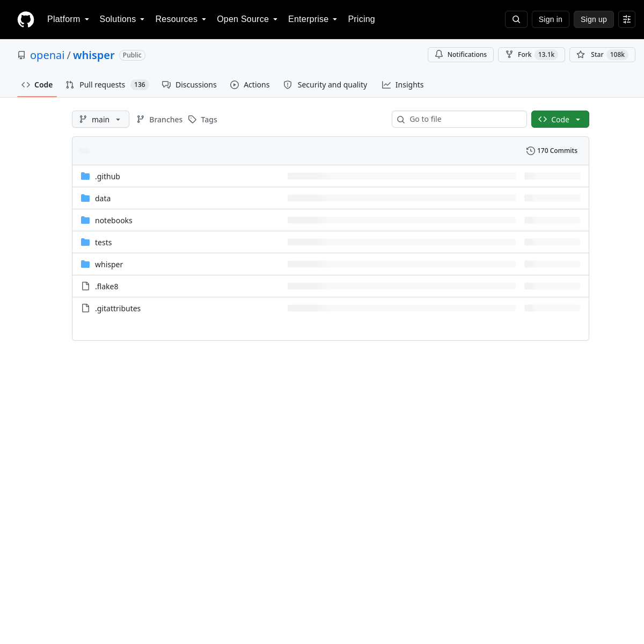This screenshot has width=644, height=644.
Task: Click the magnifier icon in Go to file
Action: click(401, 120)
